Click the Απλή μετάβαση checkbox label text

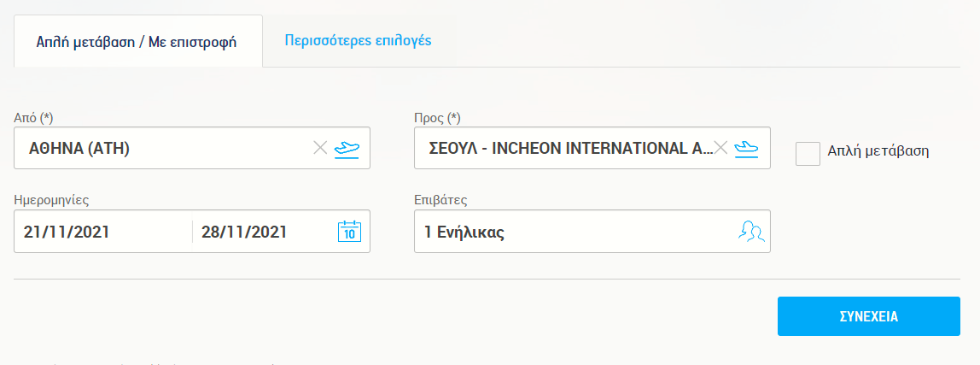[878, 151]
